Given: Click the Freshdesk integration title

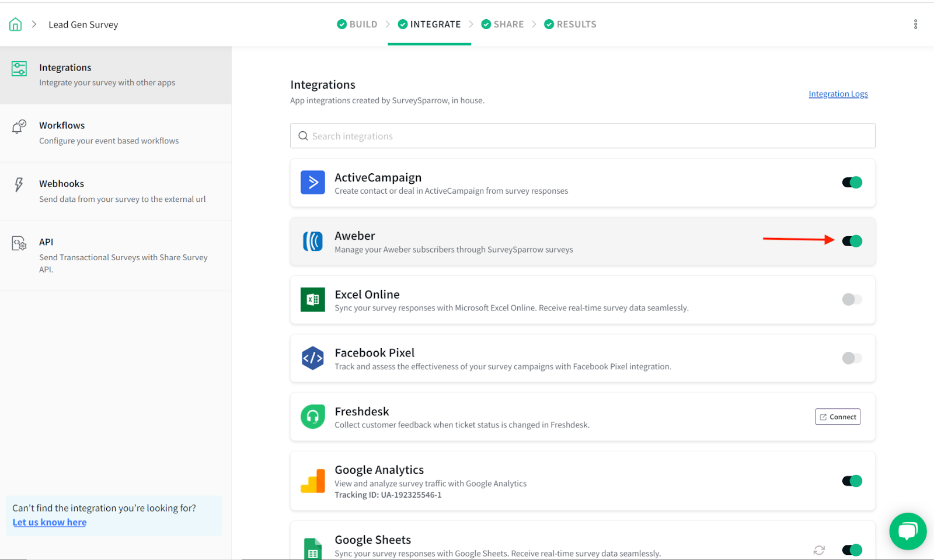Looking at the screenshot, I should coord(362,411).
